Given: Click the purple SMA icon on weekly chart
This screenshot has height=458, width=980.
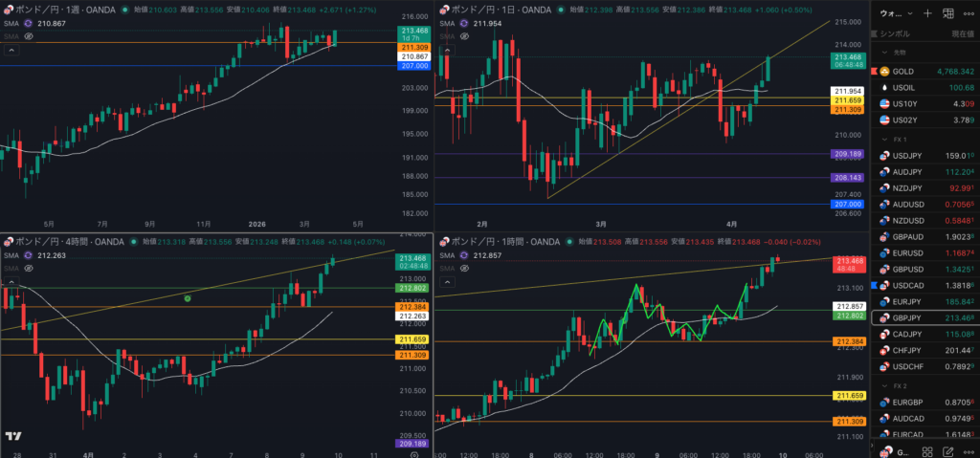Looking at the screenshot, I should pos(28,22).
